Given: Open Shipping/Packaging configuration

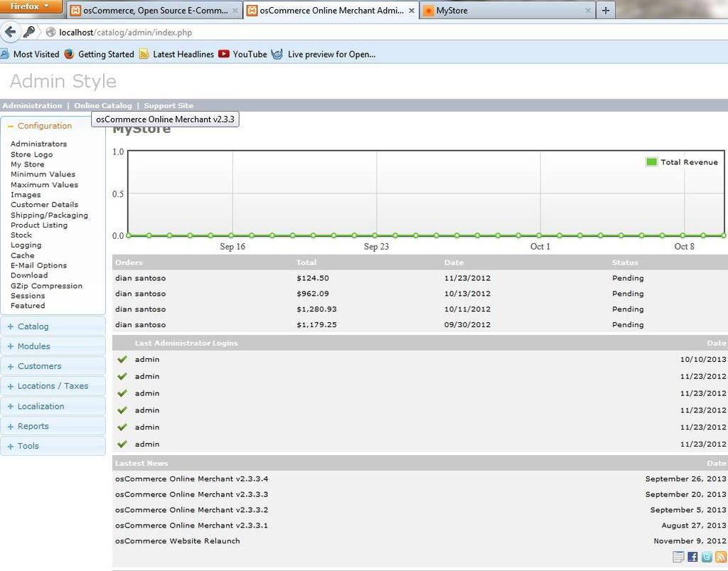Looking at the screenshot, I should pyautogui.click(x=49, y=215).
